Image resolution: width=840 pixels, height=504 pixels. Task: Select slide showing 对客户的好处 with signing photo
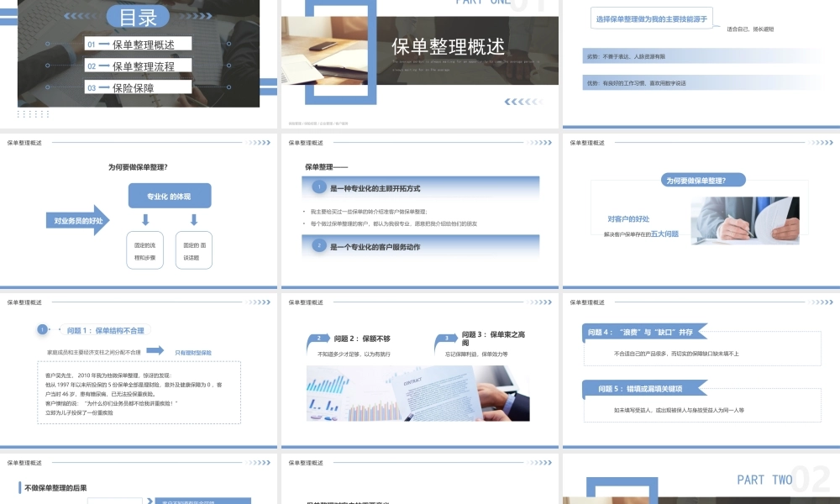point(701,211)
